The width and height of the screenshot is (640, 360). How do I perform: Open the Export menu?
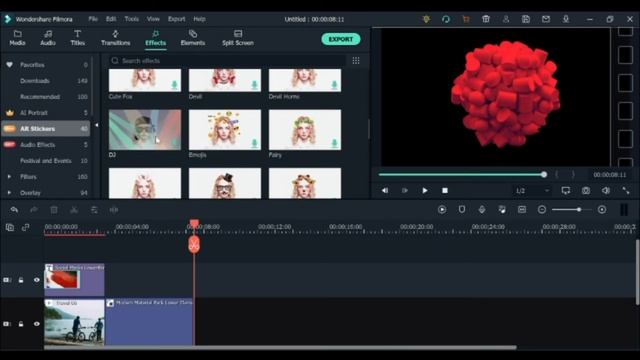pos(176,19)
